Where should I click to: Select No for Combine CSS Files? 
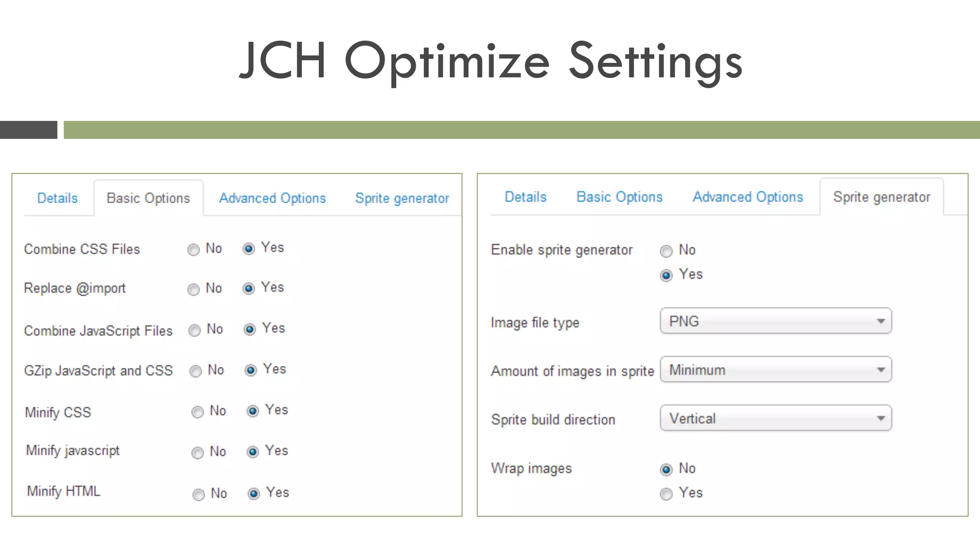[x=193, y=250]
